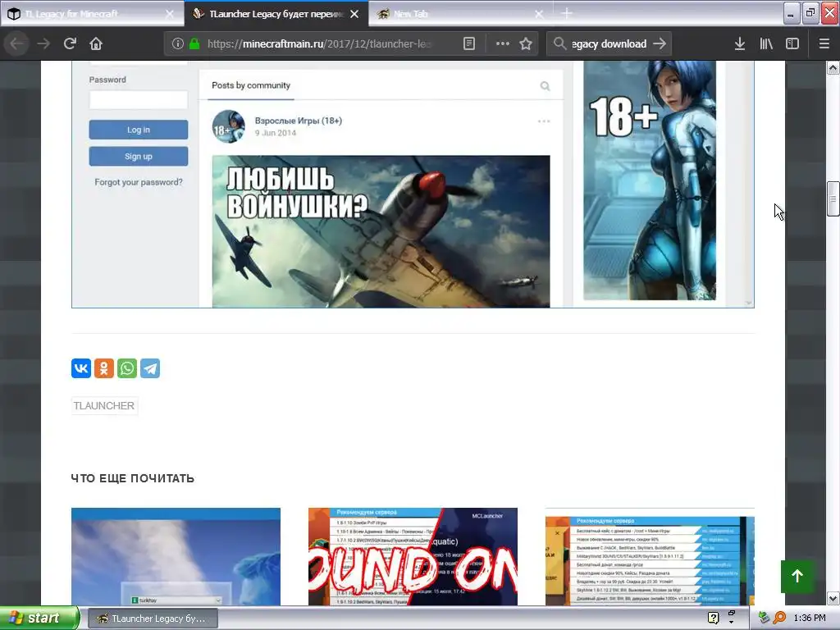Open the Windows Start menu
This screenshot has height=630, width=840.
[x=39, y=618]
